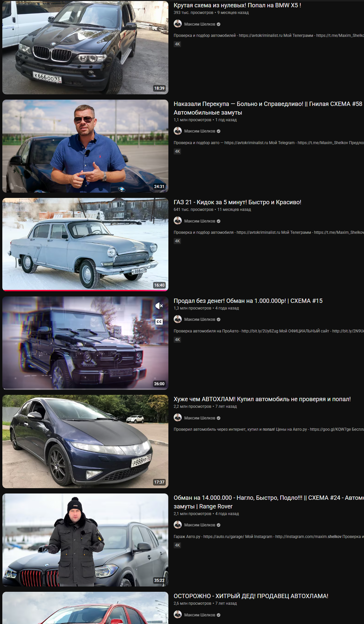
Task: Open 'ОСТОРОЖНО - ХИТРЫЙ ДЕД' video title
Action: coord(251,596)
